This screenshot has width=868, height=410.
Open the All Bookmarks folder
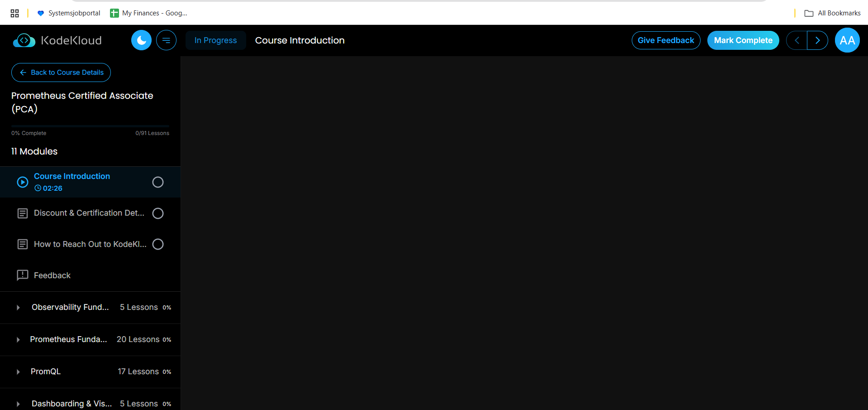[832, 13]
